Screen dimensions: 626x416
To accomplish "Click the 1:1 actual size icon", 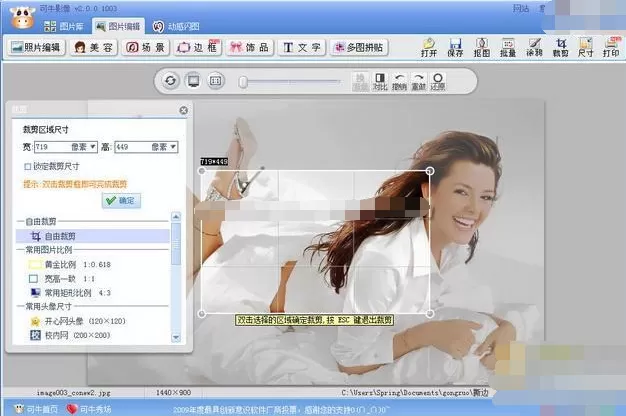I will pos(216,81).
